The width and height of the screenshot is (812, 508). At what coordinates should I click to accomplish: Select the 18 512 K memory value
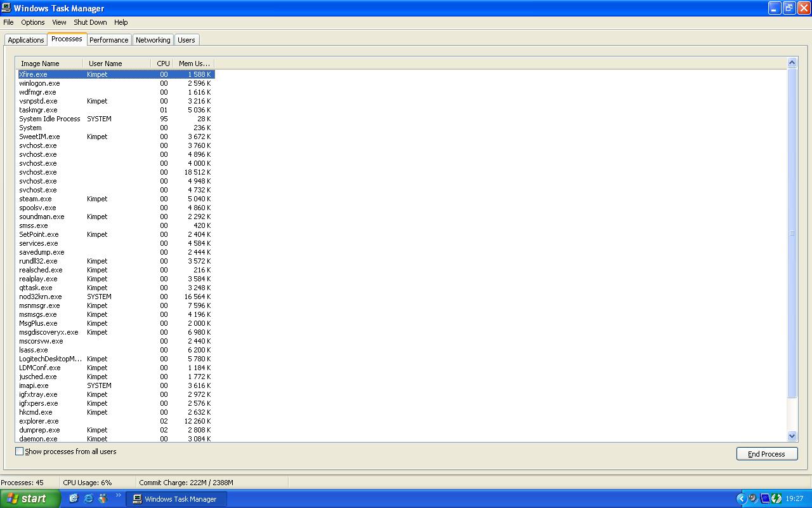198,172
